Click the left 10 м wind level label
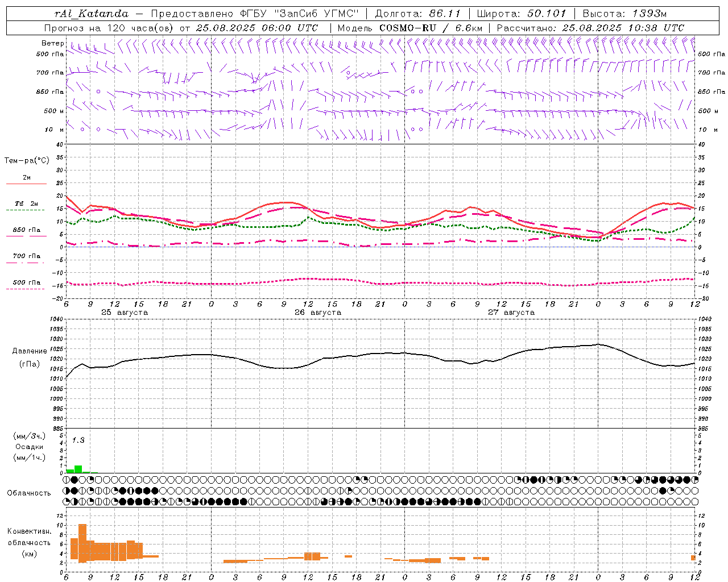Image resolution: width=728 pixels, height=582 pixels. [55, 130]
